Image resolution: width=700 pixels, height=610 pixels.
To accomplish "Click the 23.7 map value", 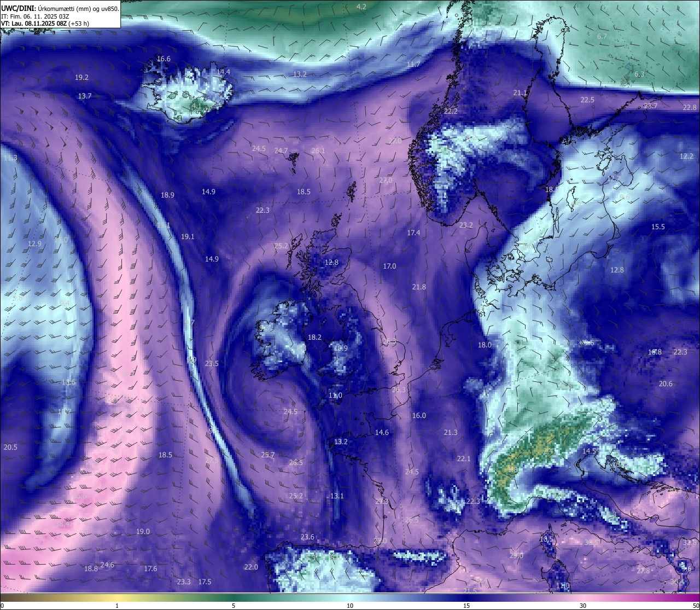I will tap(650, 106).
